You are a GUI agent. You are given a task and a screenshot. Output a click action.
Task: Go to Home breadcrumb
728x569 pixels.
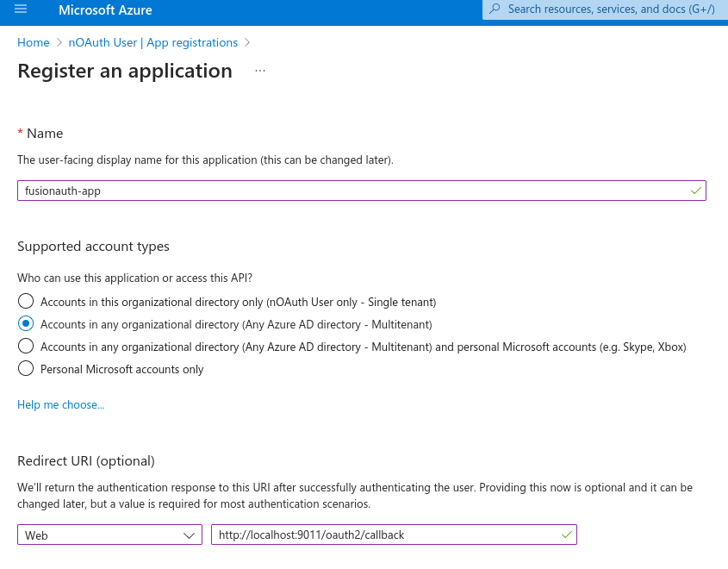[34, 42]
